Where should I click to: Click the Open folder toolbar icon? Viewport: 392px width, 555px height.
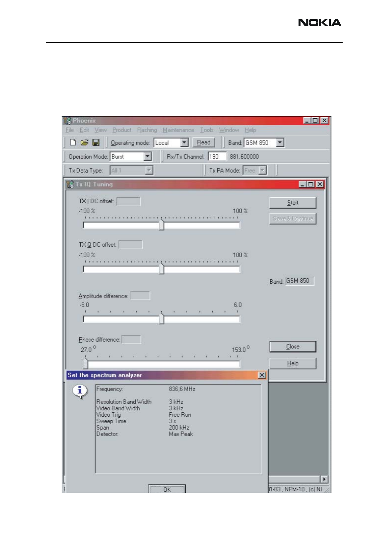coord(85,142)
